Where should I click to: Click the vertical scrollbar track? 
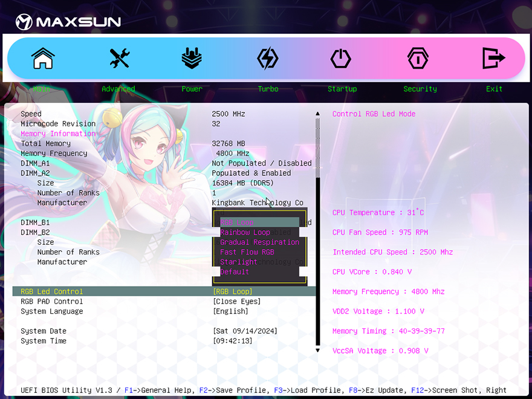pos(317,232)
